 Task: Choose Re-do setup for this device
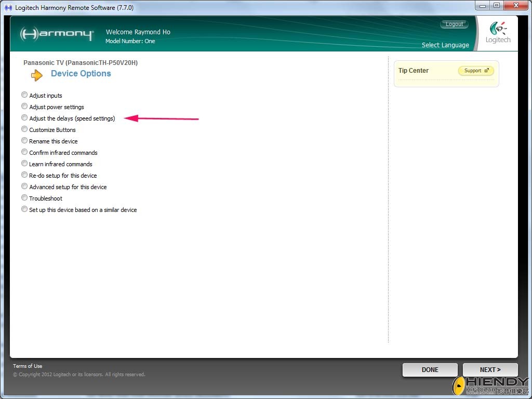coord(24,175)
